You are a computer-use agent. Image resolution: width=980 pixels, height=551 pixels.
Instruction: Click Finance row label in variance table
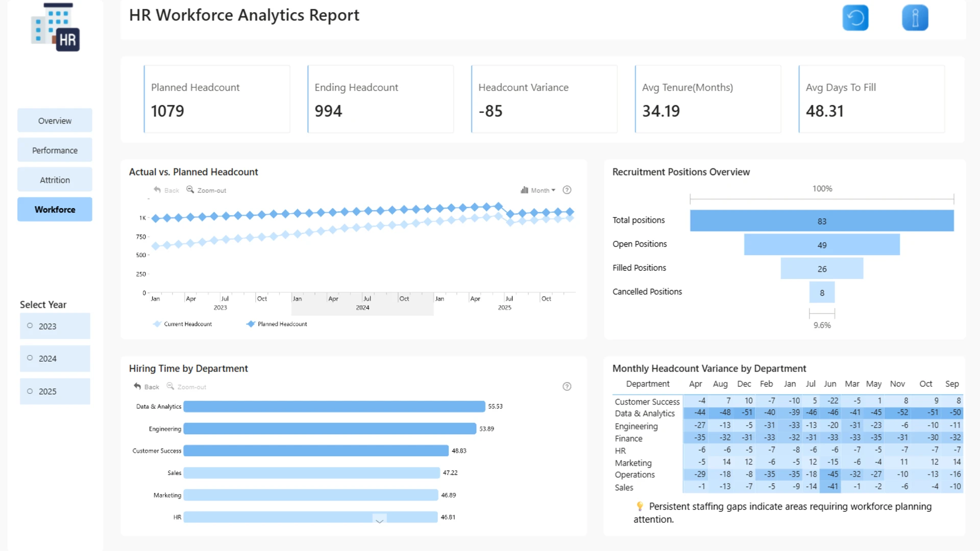click(x=628, y=438)
